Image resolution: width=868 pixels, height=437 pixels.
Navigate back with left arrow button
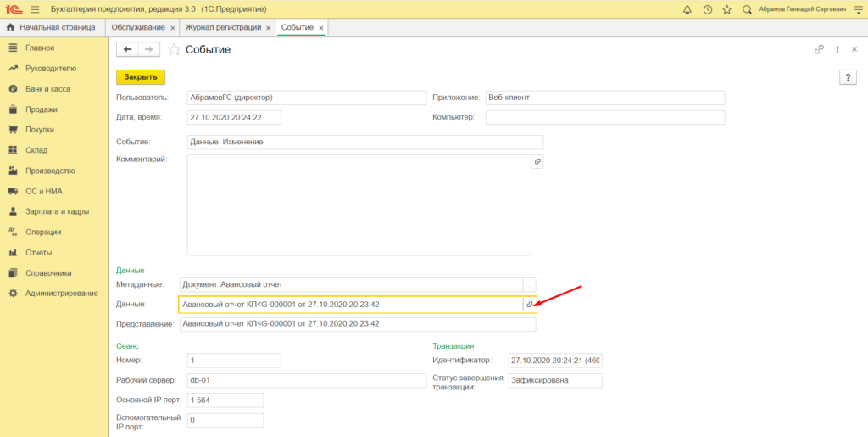pyautogui.click(x=128, y=49)
